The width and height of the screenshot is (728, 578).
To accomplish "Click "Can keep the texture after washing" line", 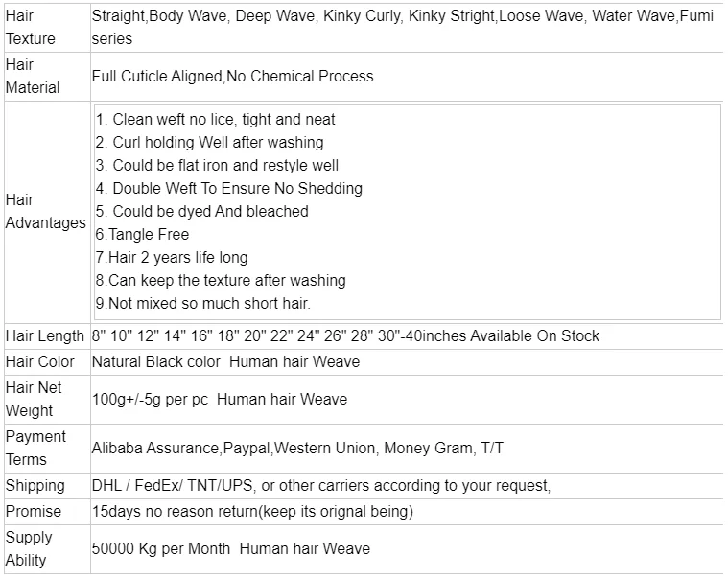I will pos(221,281).
